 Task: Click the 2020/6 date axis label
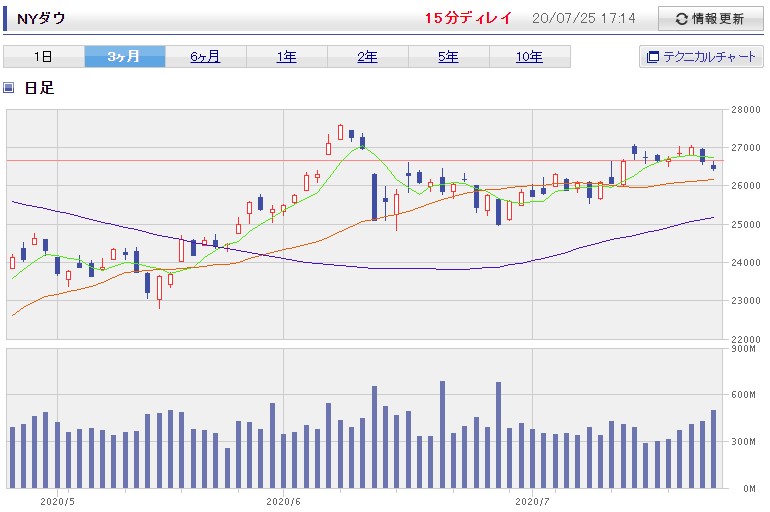pyautogui.click(x=283, y=502)
